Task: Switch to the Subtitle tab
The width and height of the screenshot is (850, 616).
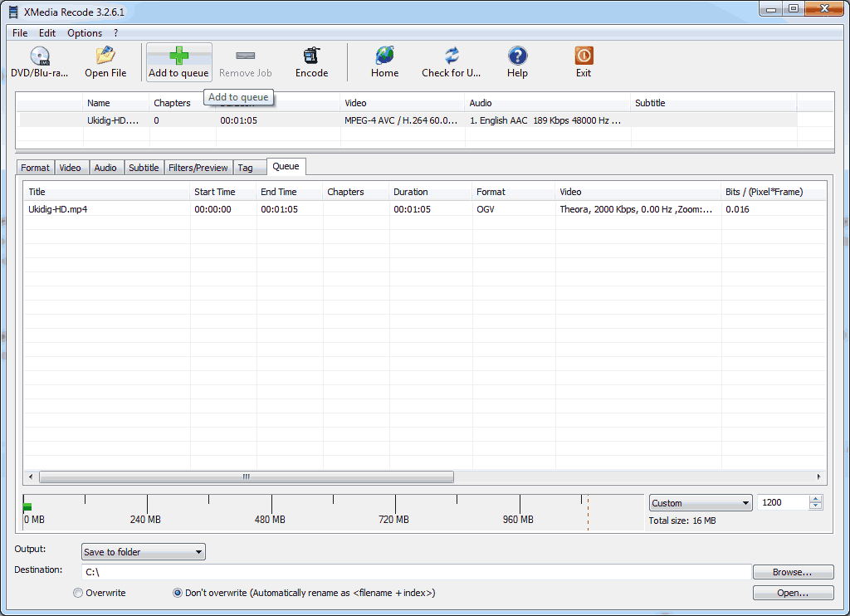Action: click(x=144, y=168)
